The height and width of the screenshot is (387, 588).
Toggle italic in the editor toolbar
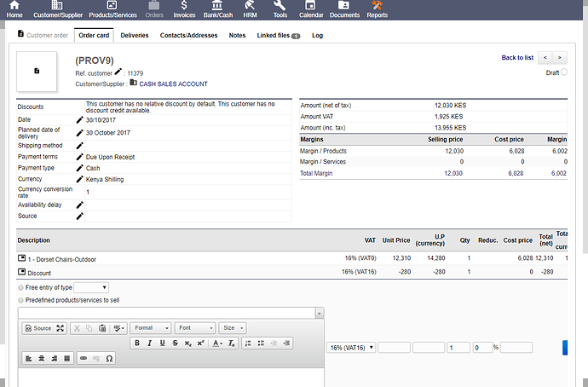(x=150, y=344)
